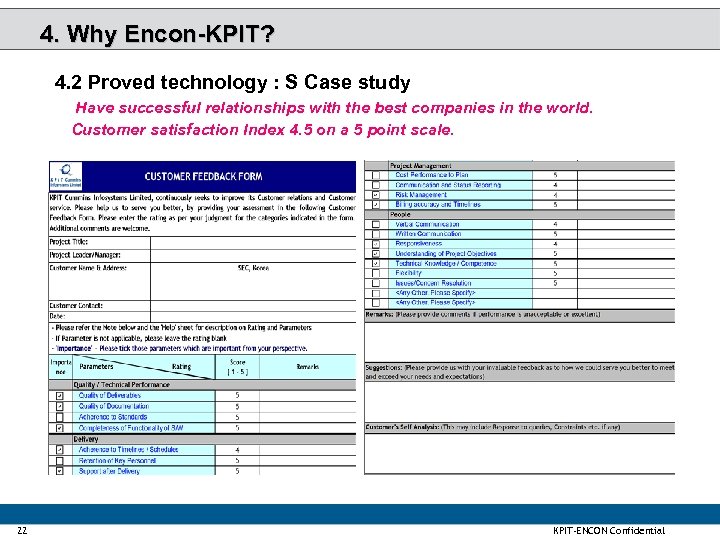The width and height of the screenshot is (720, 540).
Task: Click the slide page number 22
Action: 22,530
